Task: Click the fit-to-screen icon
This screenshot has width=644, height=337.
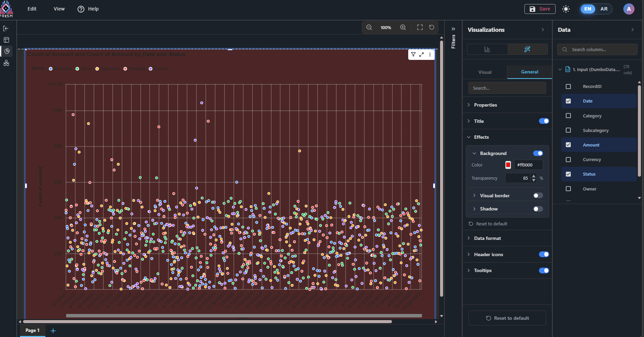Action: 420,27
